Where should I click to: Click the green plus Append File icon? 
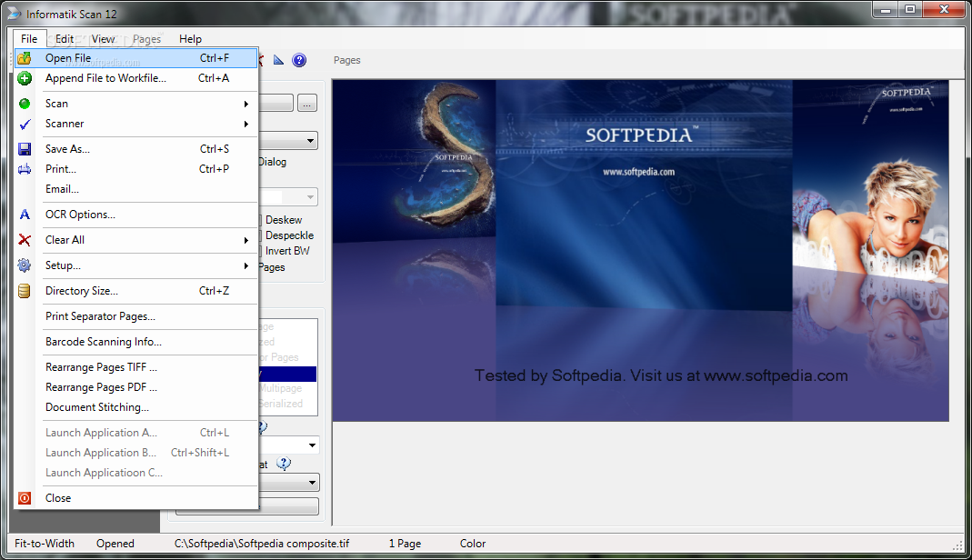click(x=25, y=78)
